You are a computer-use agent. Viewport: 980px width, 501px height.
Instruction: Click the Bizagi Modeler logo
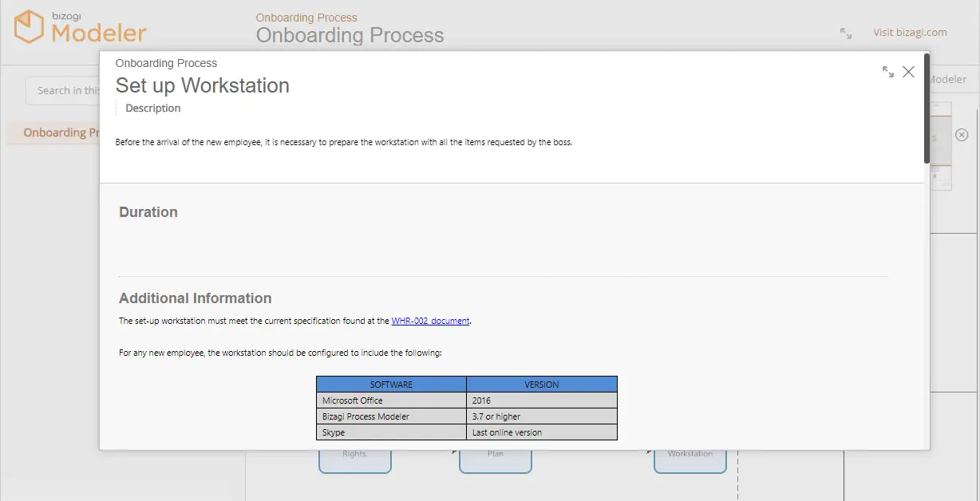pos(81,27)
